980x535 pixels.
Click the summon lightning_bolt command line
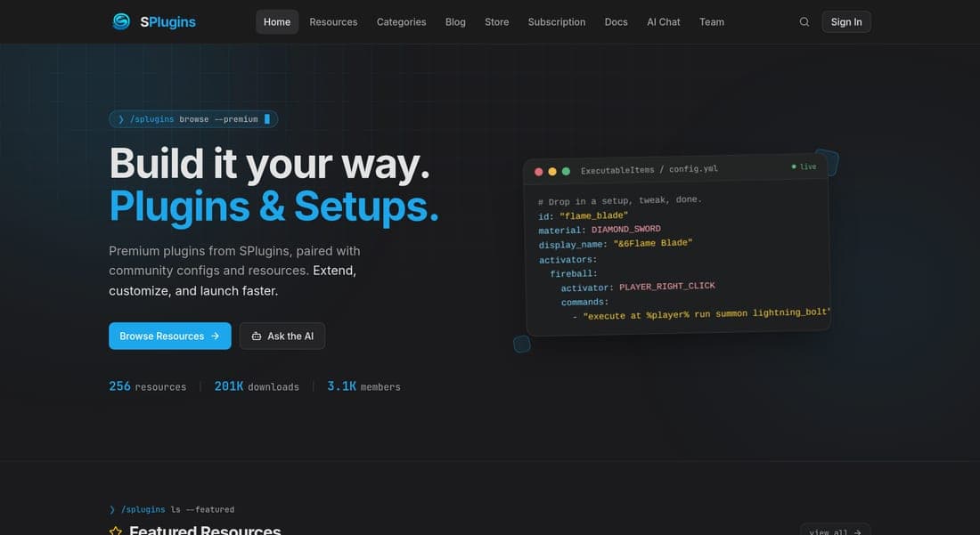[x=701, y=313]
